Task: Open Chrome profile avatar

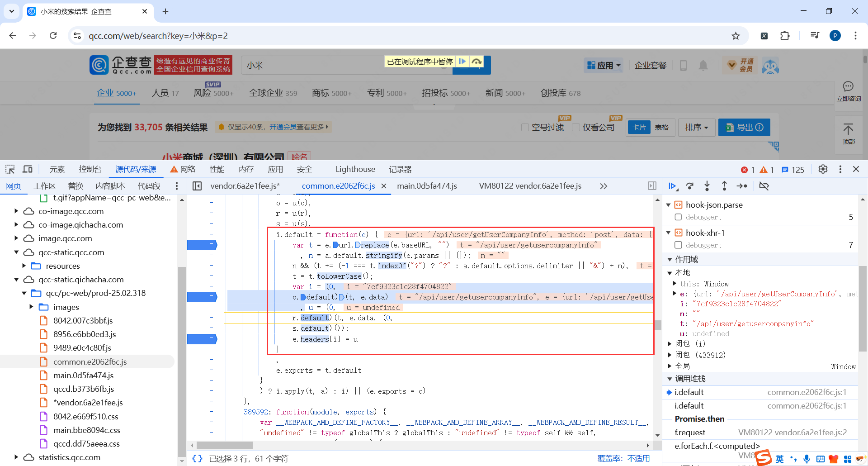Action: coord(835,36)
